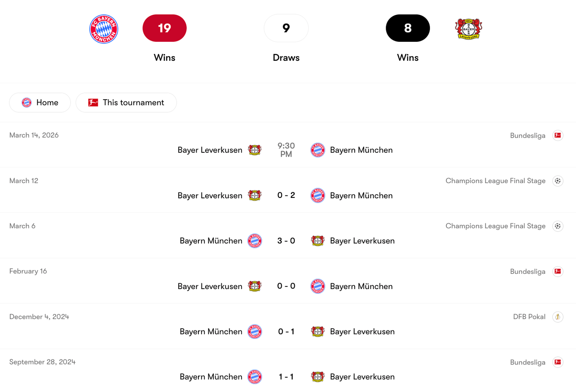
Task: Click the Bundesliga icon on the September 28 row
Action: [558, 362]
